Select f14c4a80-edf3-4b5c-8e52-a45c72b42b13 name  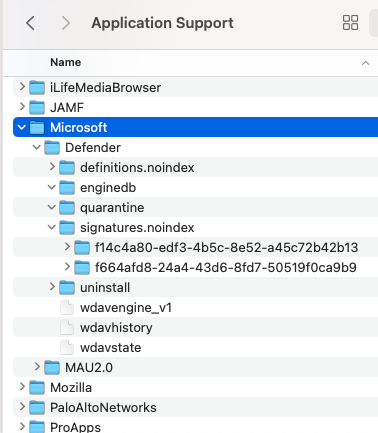click(226, 248)
